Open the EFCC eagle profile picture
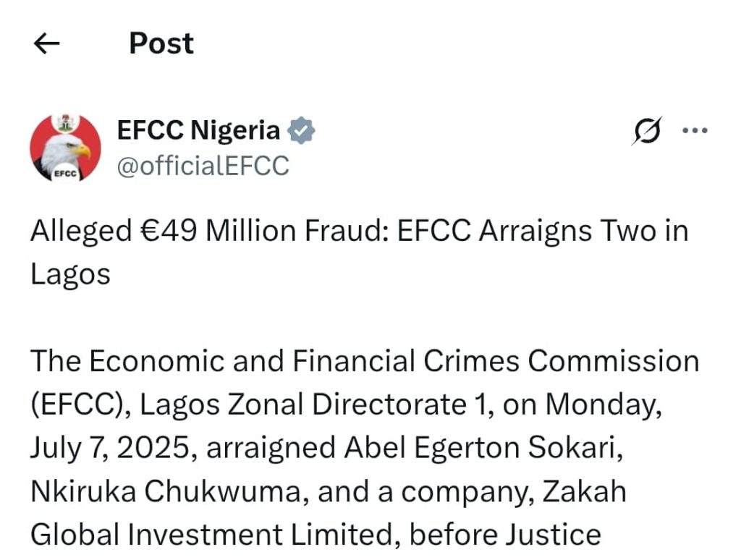 coord(65,148)
